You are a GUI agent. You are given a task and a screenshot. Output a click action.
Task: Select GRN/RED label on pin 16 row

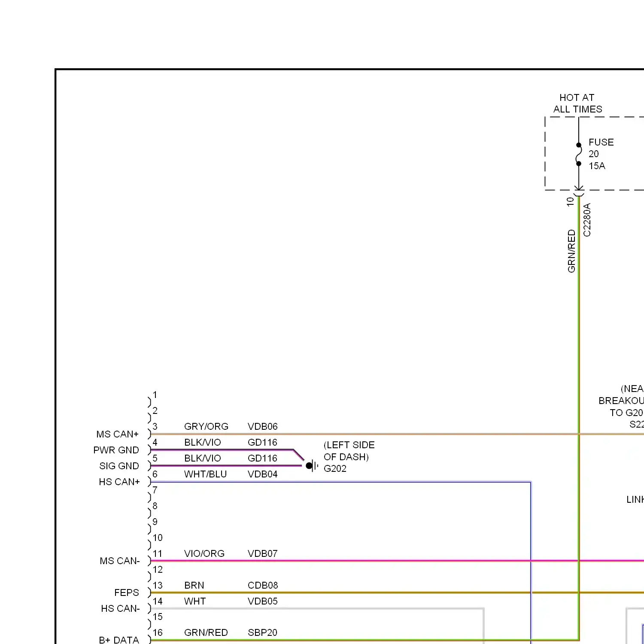tap(206, 632)
